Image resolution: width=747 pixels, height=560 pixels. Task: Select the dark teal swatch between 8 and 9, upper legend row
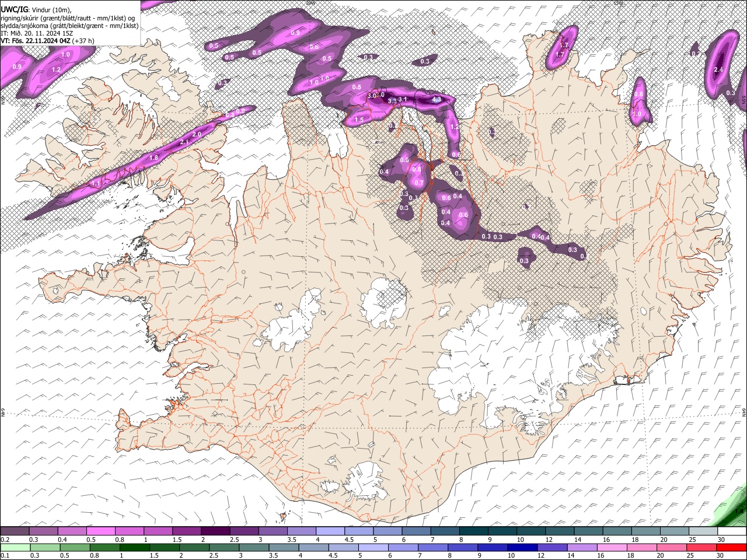pyautogui.click(x=474, y=531)
